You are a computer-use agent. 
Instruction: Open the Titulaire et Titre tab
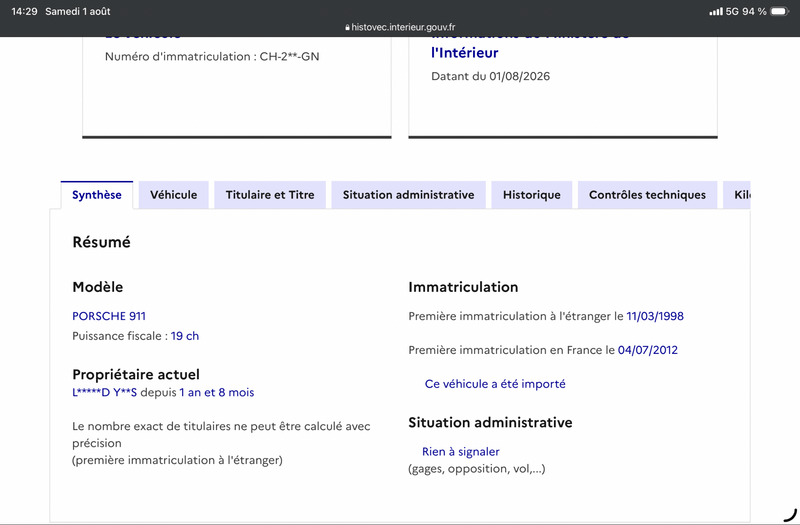[x=270, y=195]
